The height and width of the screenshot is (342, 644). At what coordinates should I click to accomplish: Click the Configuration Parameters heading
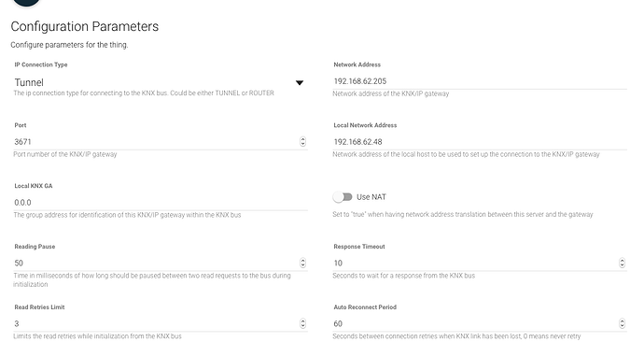pos(85,26)
